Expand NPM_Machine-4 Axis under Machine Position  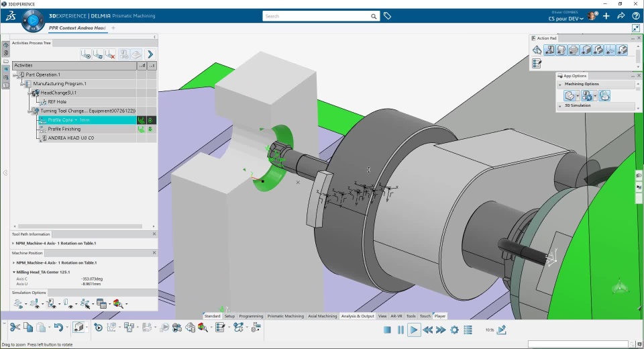pyautogui.click(x=13, y=262)
